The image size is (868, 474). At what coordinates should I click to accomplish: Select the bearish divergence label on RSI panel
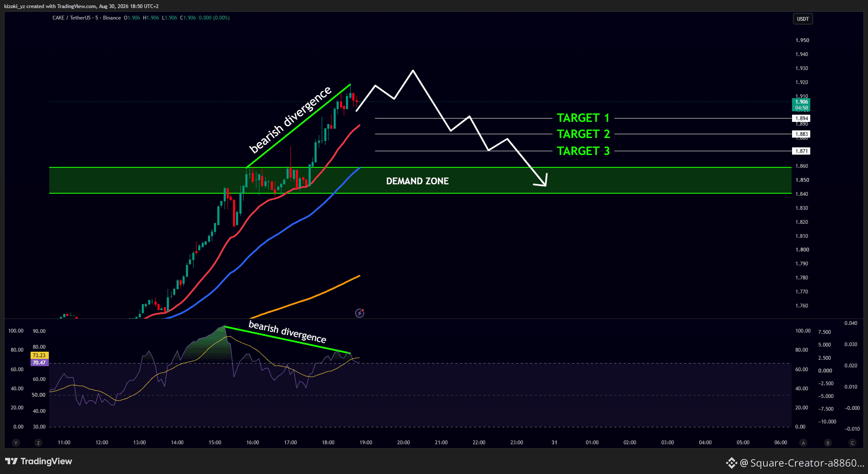287,332
